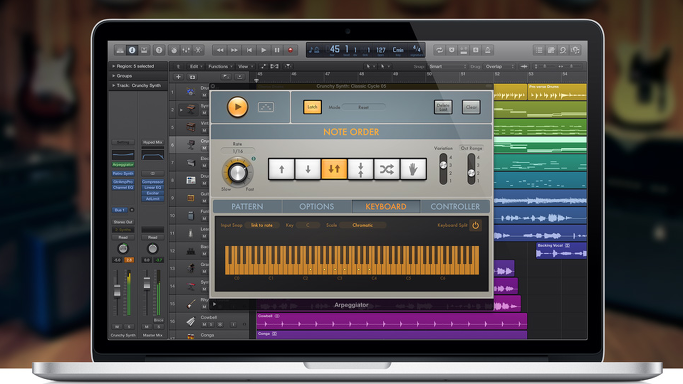
Task: Click the Arpeggiator plug-in slot in channel strip
Action: [x=123, y=165]
